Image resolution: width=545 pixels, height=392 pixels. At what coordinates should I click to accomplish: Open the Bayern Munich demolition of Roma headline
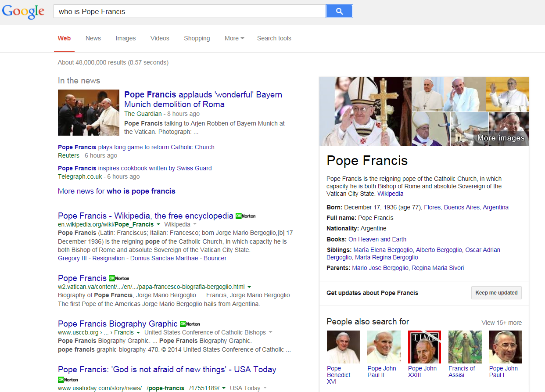pyautogui.click(x=203, y=99)
